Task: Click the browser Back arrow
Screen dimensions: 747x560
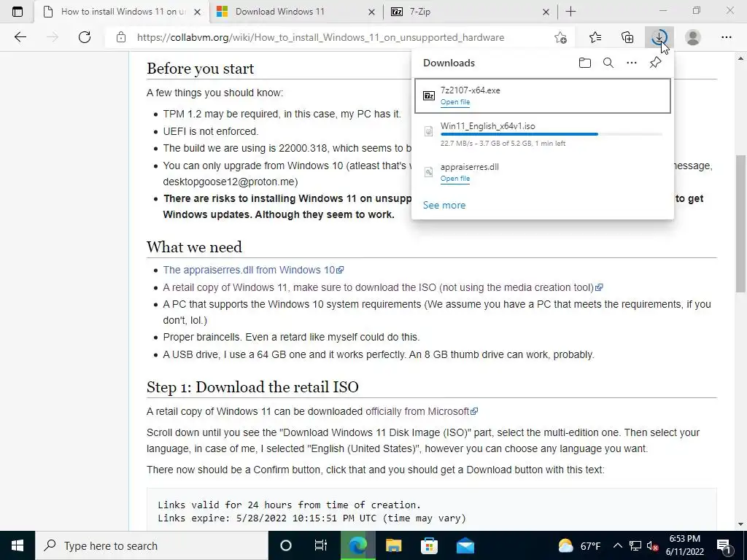Action: point(20,37)
